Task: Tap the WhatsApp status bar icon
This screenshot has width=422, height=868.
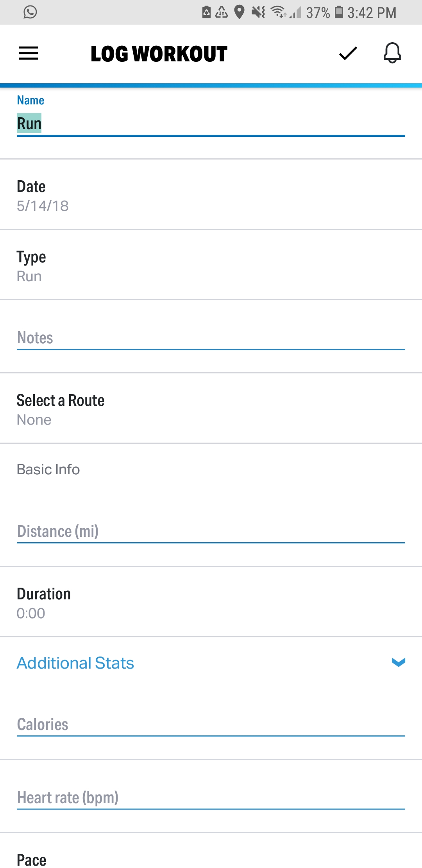Action: point(30,12)
